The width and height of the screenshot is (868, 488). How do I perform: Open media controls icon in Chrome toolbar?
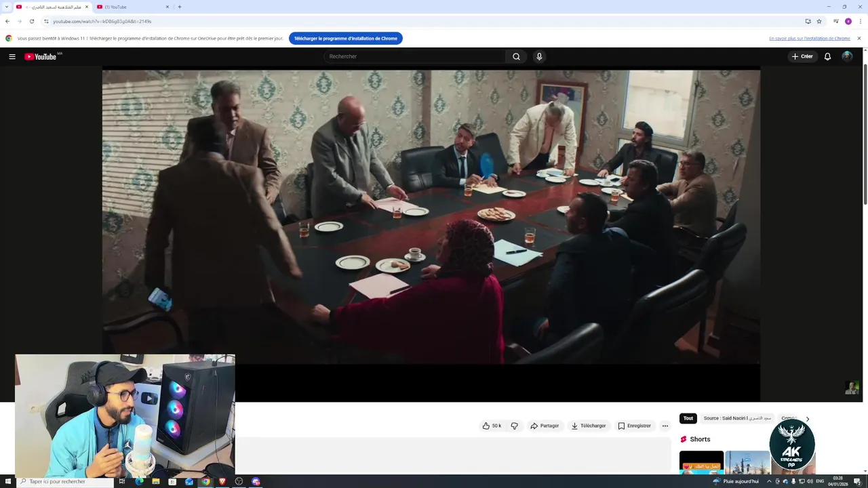pos(836,21)
